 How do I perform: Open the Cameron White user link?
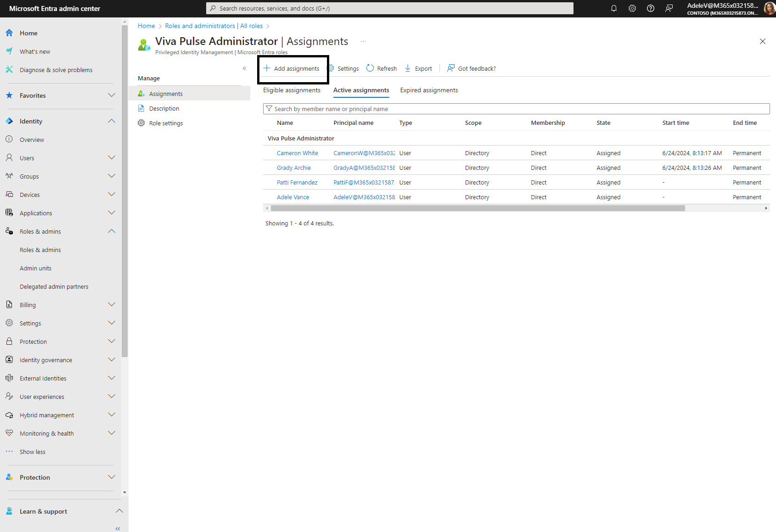[x=297, y=153]
